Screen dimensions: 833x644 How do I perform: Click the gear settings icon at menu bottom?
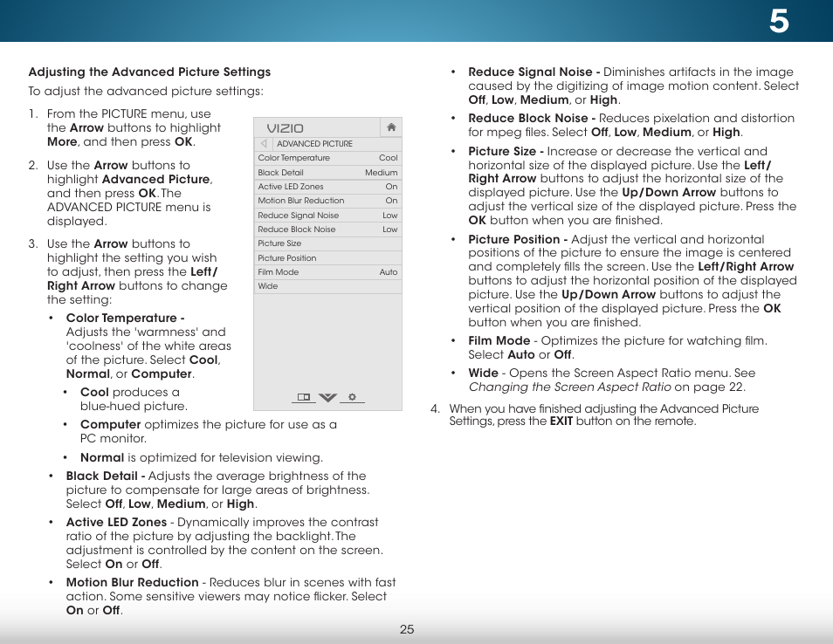coord(352,397)
